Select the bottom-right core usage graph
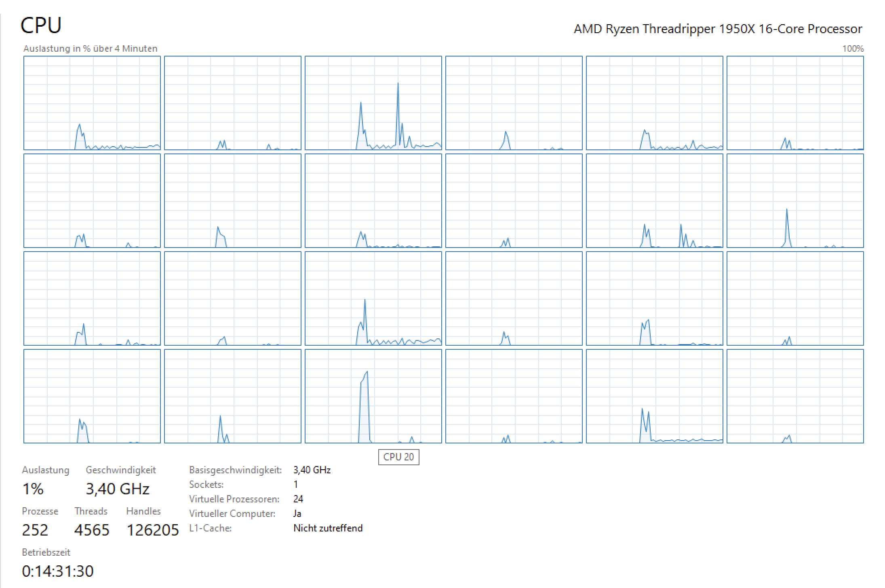885x588 pixels. (x=795, y=396)
